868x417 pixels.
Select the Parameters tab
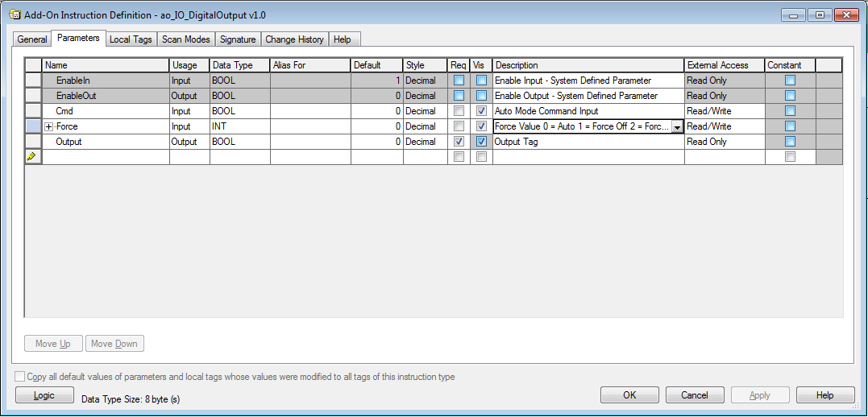78,38
